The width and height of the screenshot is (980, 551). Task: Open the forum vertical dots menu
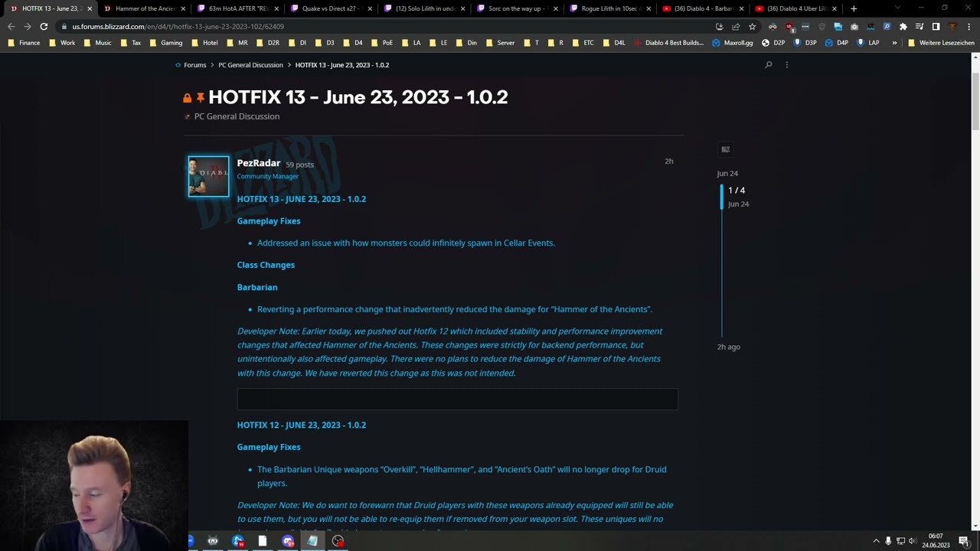786,65
